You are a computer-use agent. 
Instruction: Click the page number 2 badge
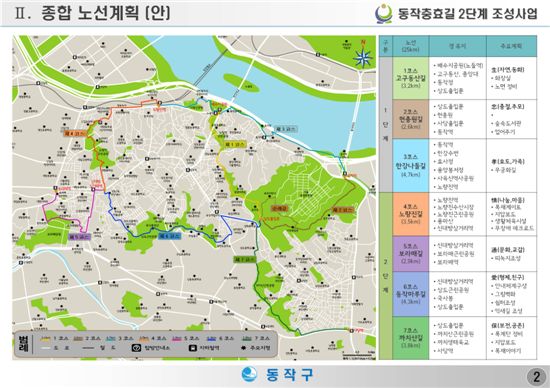[x=536, y=377]
